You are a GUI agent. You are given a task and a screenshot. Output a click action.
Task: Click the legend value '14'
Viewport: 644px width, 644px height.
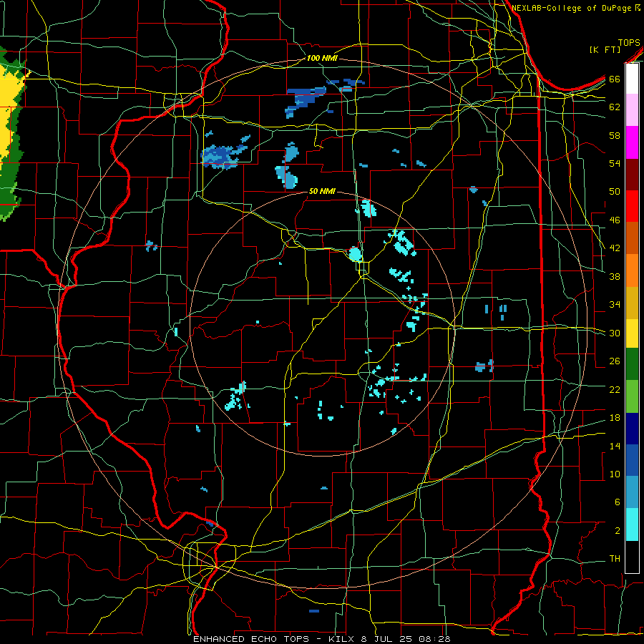pyautogui.click(x=615, y=446)
